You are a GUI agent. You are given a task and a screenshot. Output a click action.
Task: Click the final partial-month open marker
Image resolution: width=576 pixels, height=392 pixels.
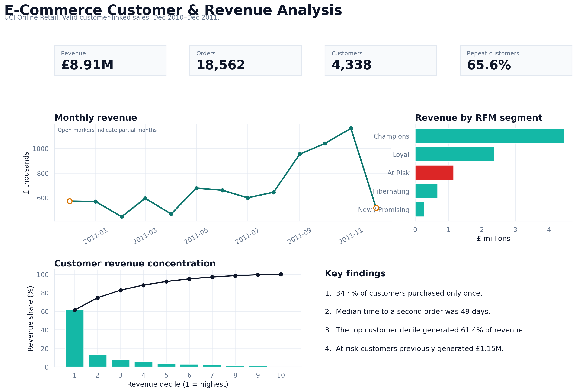pyautogui.click(x=376, y=208)
